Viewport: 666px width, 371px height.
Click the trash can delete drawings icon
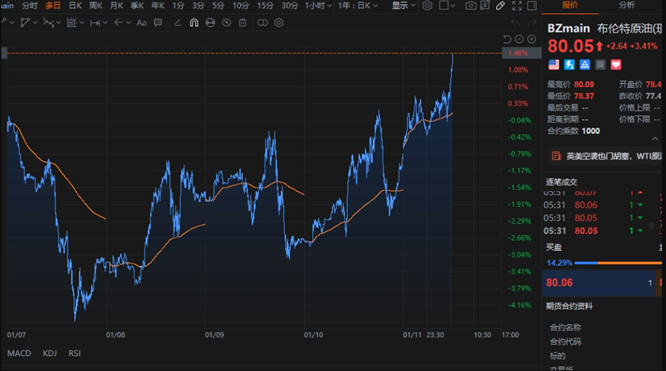tap(243, 23)
